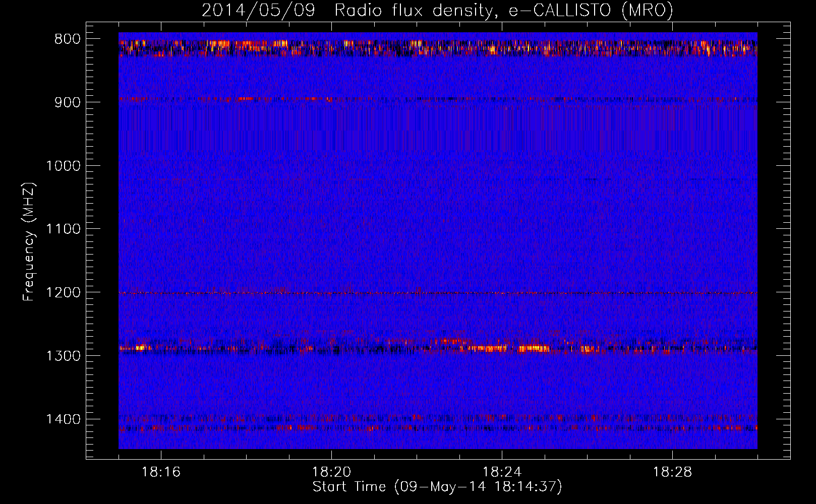Select the 1200 frequency tick label
The image size is (816, 504).
pyautogui.click(x=64, y=293)
